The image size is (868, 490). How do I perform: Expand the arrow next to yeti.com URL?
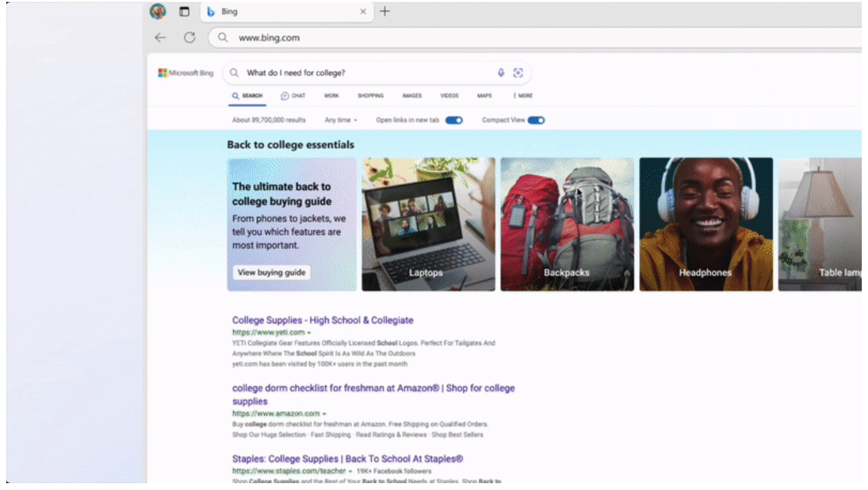point(309,333)
